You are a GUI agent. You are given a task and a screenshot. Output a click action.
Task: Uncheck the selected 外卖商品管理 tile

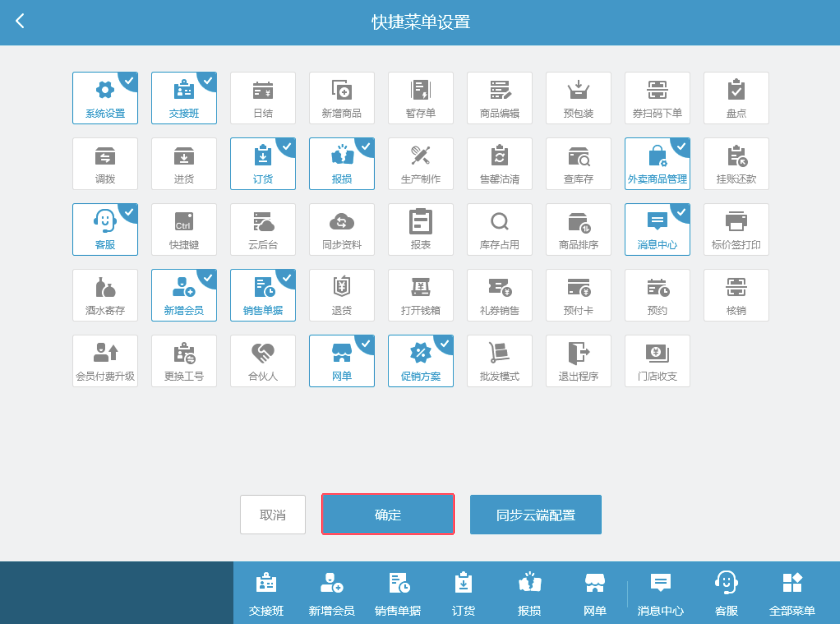[x=657, y=164]
